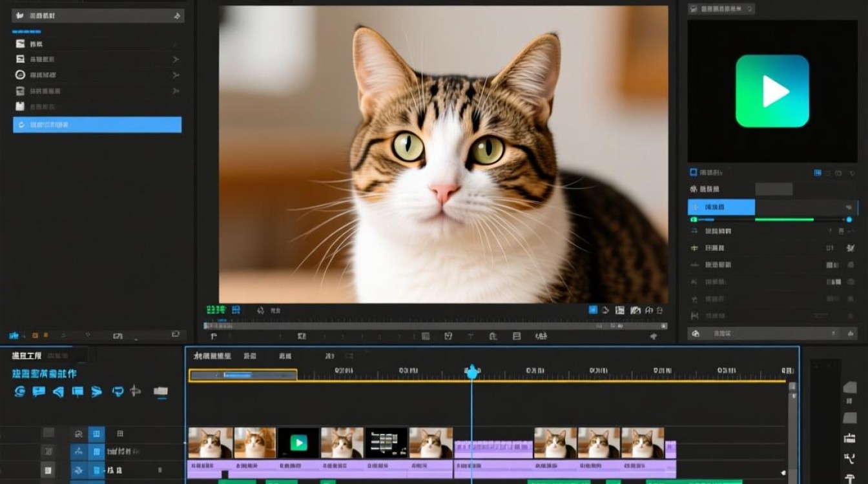Click the highlighted blue row in right panel
Screen dimensions: 868x484
721,207
